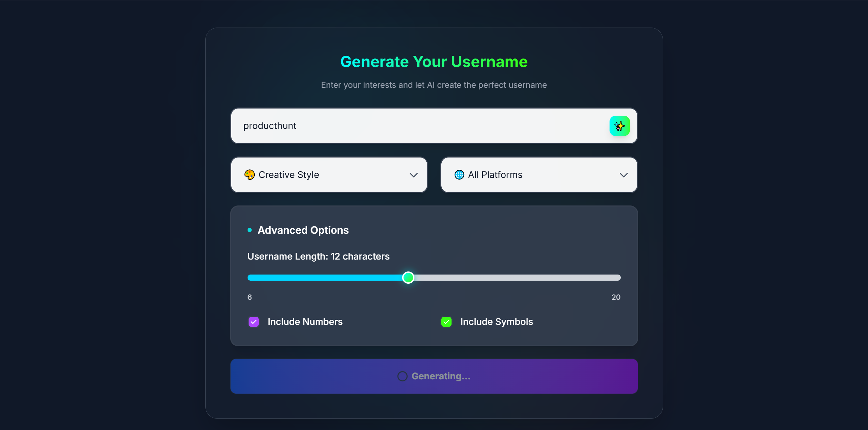Open the All Platforms dropdown
Screen dimensions: 868x430
pyautogui.click(x=539, y=175)
